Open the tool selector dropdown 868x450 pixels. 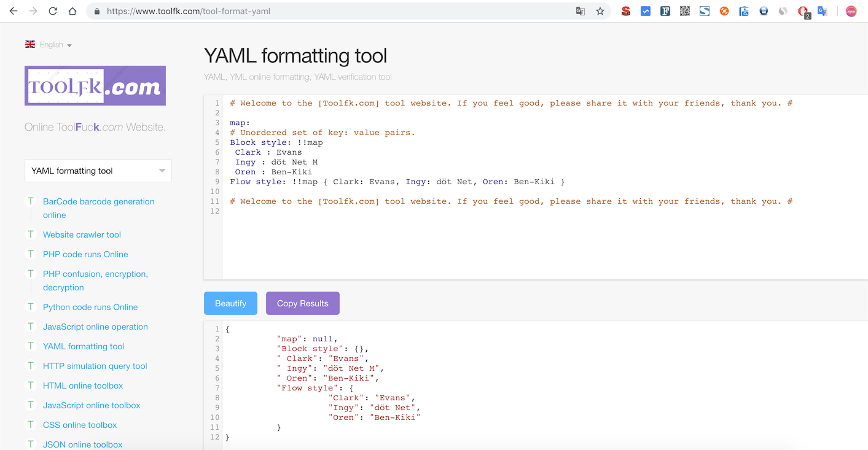[x=97, y=170]
